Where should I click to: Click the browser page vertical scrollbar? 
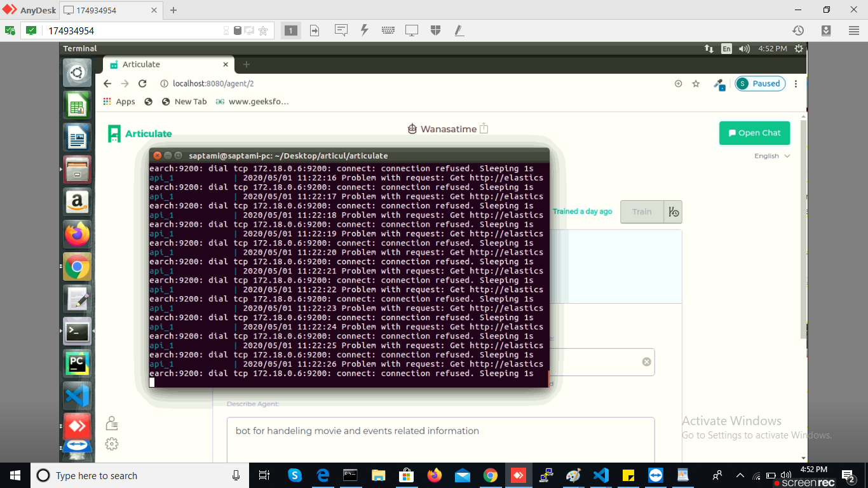click(804, 228)
